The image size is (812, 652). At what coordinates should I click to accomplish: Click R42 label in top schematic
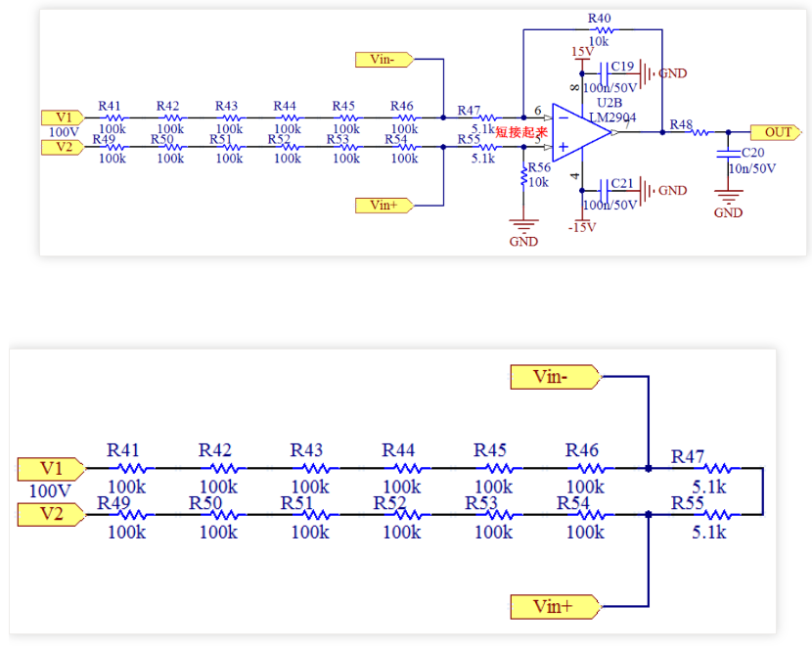point(168,107)
